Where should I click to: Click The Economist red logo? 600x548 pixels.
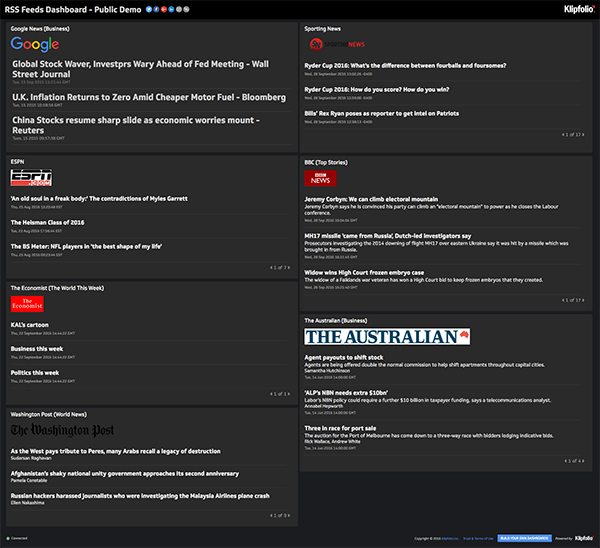click(x=27, y=304)
